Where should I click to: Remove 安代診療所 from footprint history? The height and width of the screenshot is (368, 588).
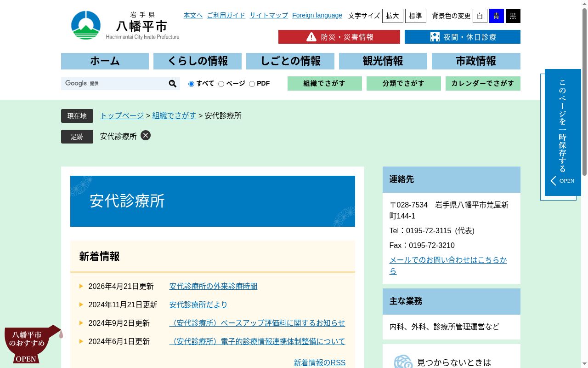click(x=146, y=135)
